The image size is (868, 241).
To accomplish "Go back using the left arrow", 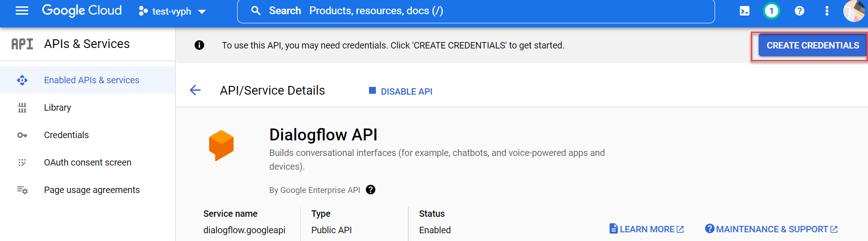I will click(x=195, y=90).
